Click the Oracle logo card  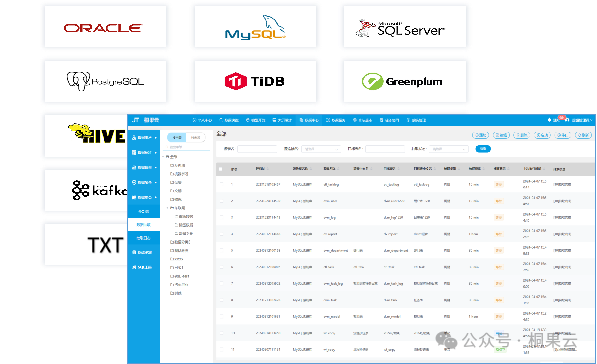pos(105,27)
